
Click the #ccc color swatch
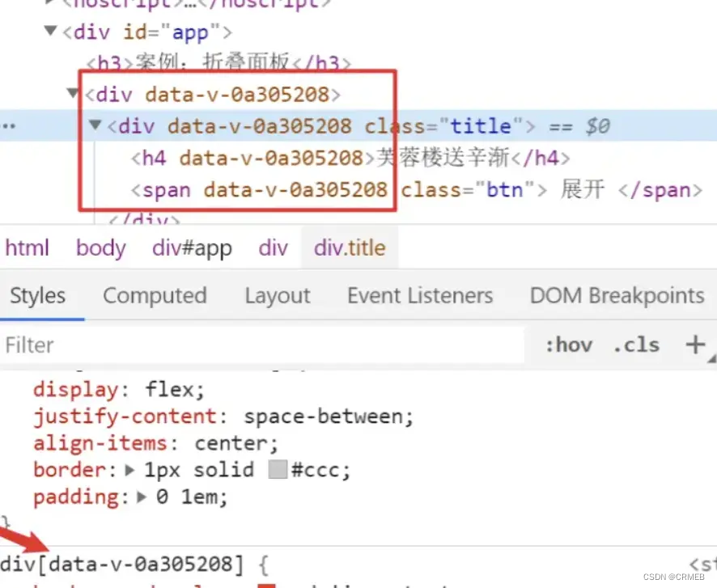[x=278, y=470]
